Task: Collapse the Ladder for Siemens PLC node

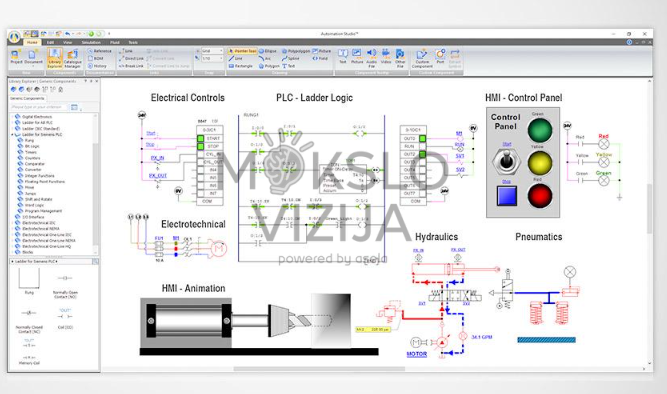Action: pos(12,134)
